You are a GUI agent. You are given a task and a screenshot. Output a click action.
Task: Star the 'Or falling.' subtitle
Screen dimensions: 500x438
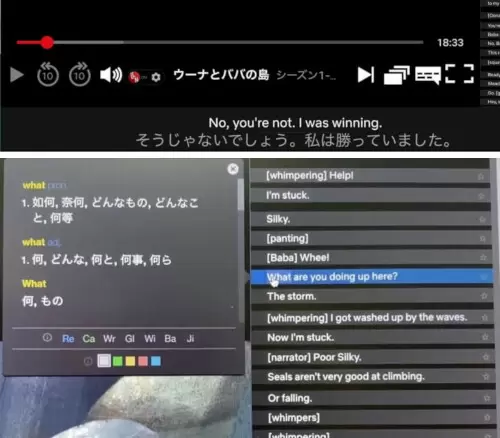coord(487,398)
